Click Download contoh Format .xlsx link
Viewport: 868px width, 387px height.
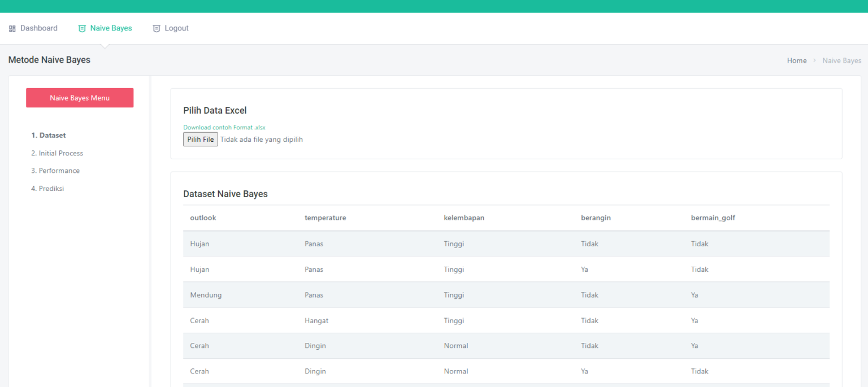(224, 128)
